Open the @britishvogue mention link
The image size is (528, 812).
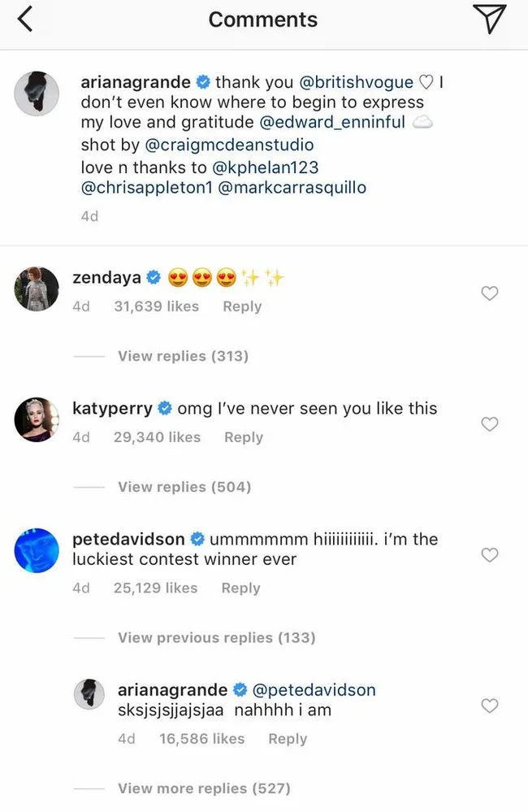pyautogui.click(x=357, y=82)
